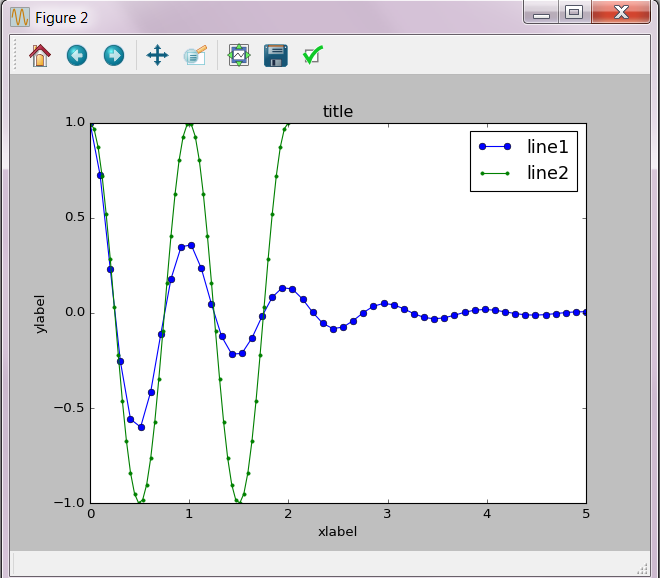Click the plot heading "title"
Viewport: 660px width, 578px height.
(338, 112)
